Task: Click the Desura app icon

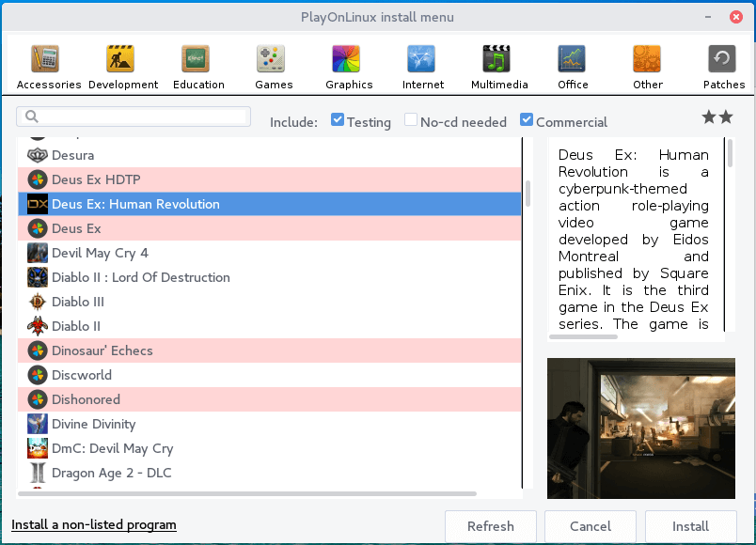Action: pos(38,155)
